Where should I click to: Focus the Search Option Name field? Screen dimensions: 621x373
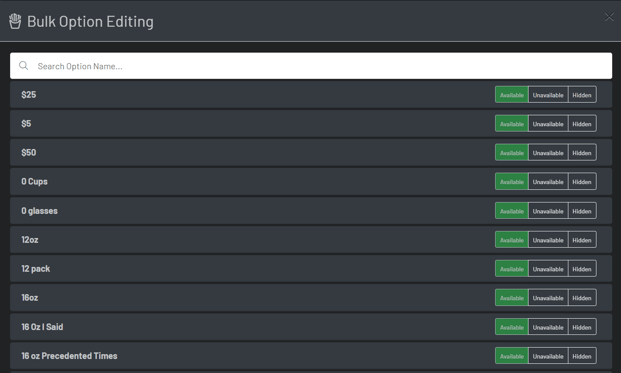click(311, 66)
